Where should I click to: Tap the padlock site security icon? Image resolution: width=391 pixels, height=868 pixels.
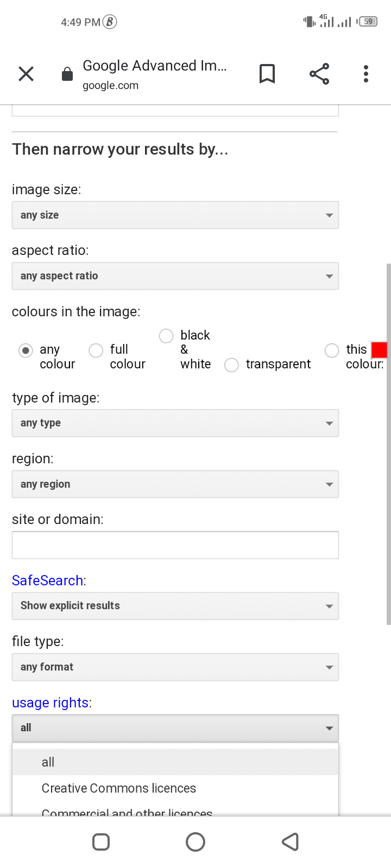click(x=67, y=74)
